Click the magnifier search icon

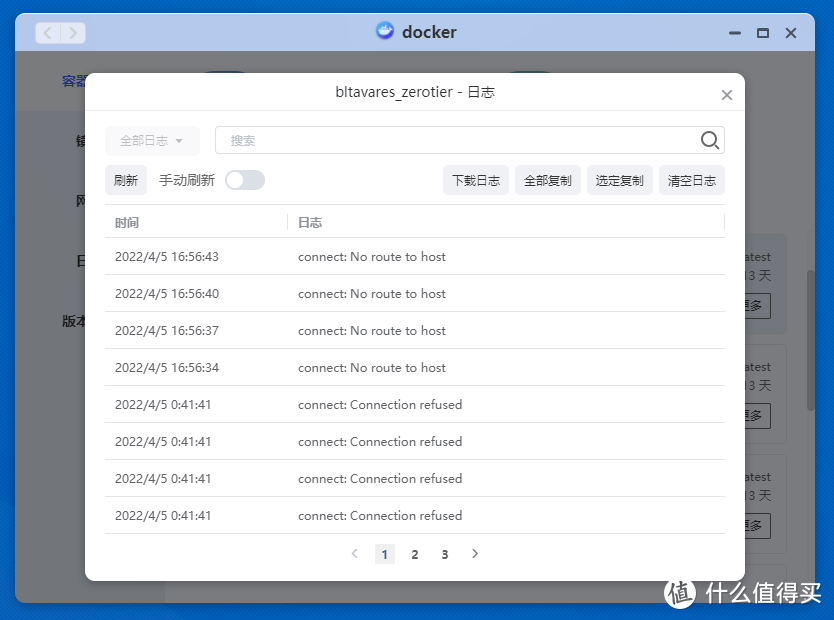[x=709, y=140]
